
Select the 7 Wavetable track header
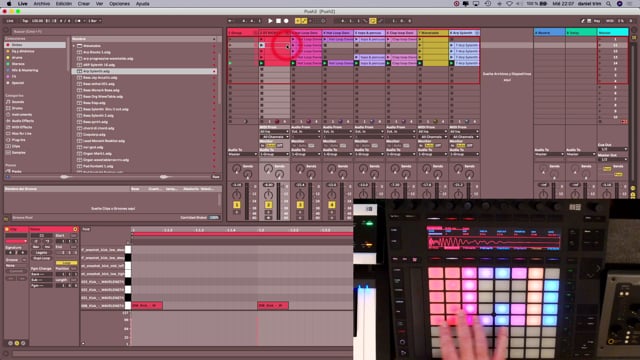tap(433, 33)
